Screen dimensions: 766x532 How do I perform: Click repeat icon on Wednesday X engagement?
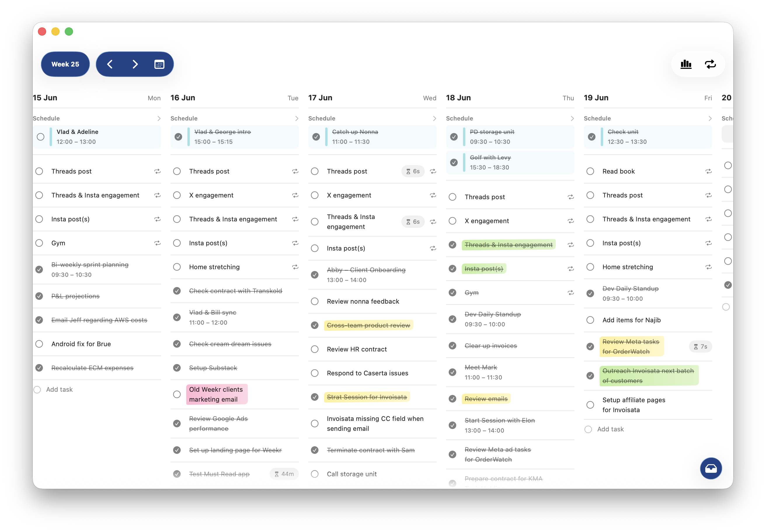pyautogui.click(x=433, y=195)
